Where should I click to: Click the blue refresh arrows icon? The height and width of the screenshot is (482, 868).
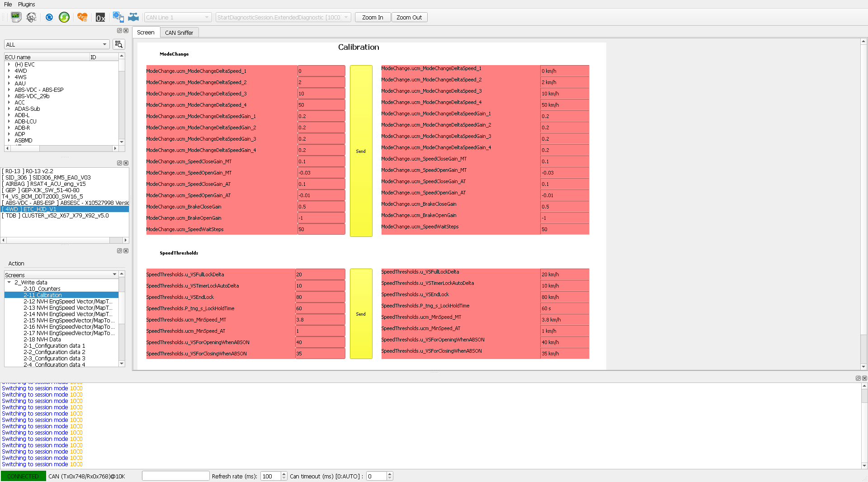pyautogui.click(x=49, y=17)
